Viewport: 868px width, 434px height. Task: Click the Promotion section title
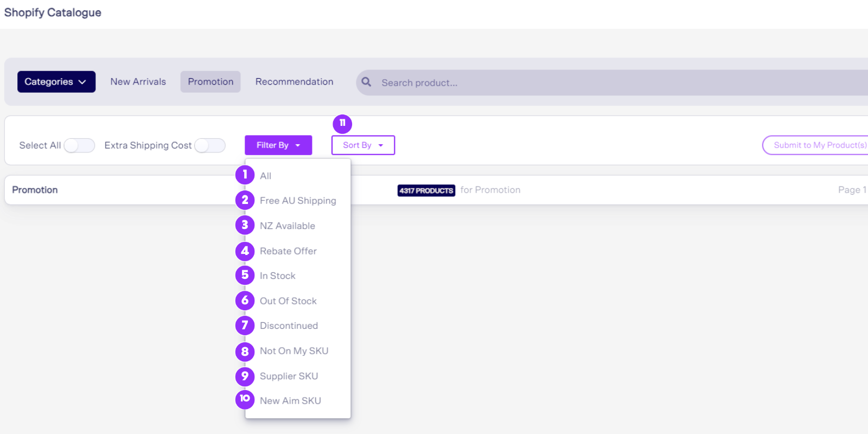point(35,190)
